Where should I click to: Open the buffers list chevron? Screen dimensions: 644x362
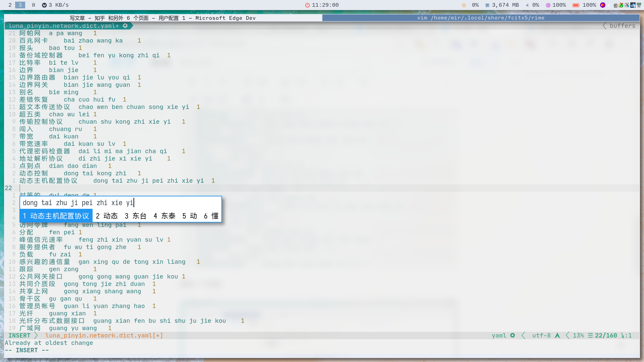click(604, 26)
